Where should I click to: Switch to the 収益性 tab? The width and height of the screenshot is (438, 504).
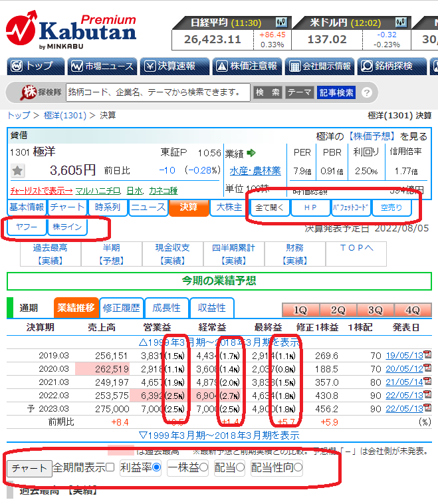click(x=212, y=308)
